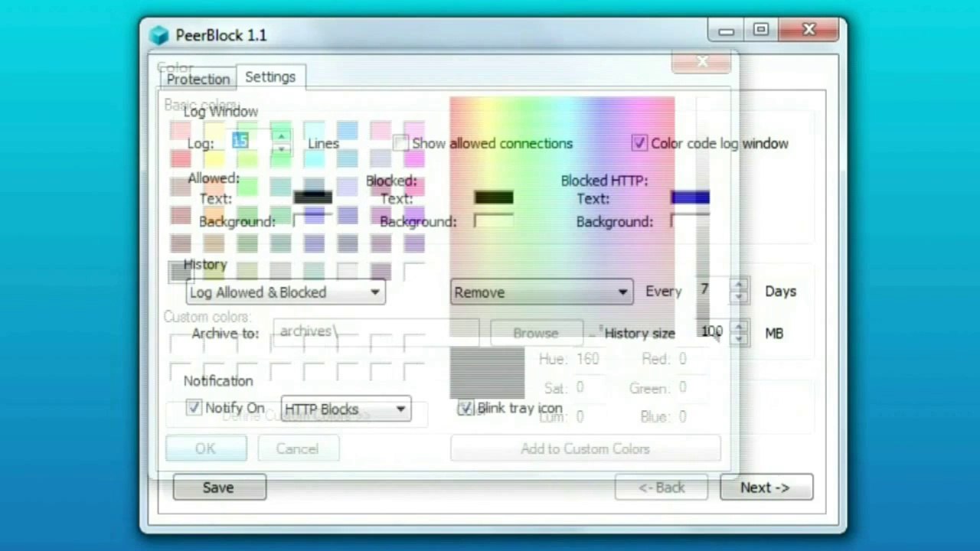Click the rainbow color spectrum area
Image resolution: width=980 pixels, height=551 pixels.
[562, 216]
